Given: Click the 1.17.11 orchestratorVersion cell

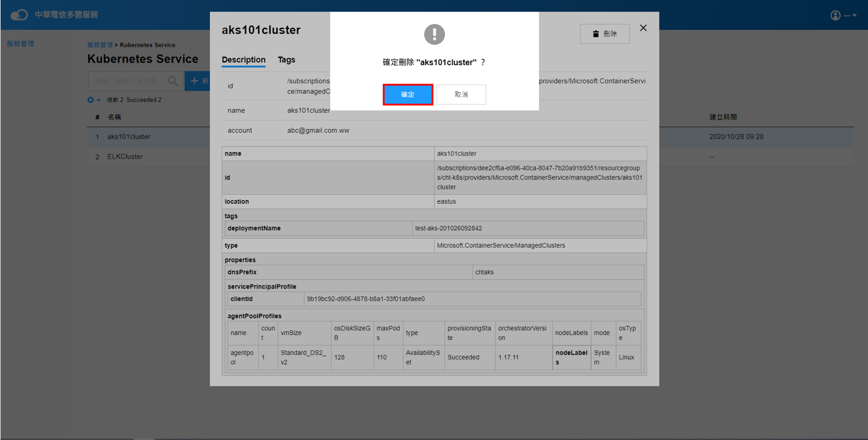Looking at the screenshot, I should point(524,357).
